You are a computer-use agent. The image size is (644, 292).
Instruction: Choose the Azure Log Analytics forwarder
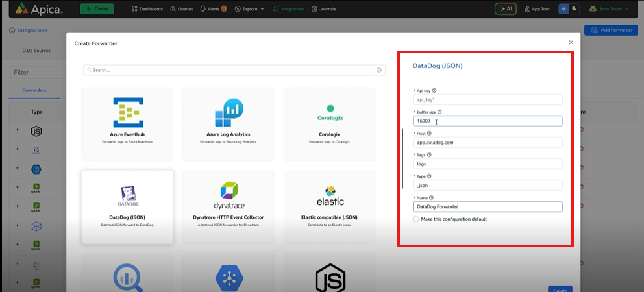[229, 123]
